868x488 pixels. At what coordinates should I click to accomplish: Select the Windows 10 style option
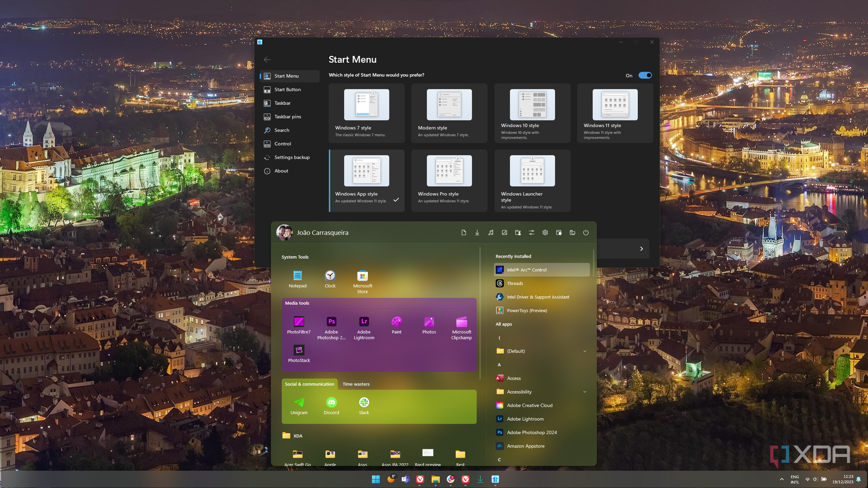click(532, 113)
